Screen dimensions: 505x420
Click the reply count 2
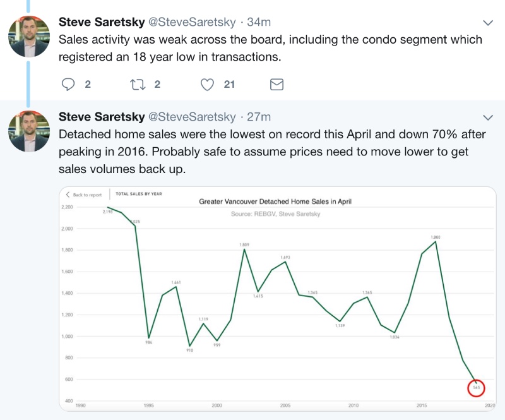[x=88, y=85]
